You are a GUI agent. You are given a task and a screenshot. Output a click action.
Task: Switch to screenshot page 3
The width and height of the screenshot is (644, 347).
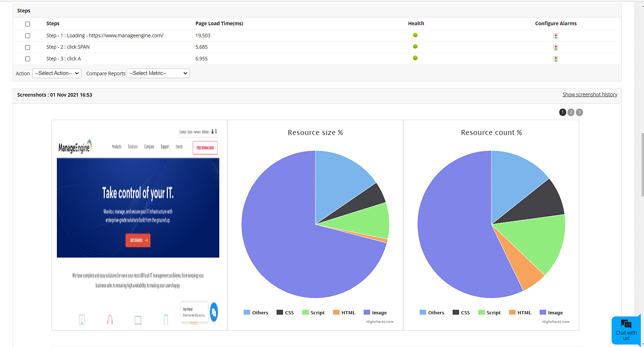pos(579,112)
